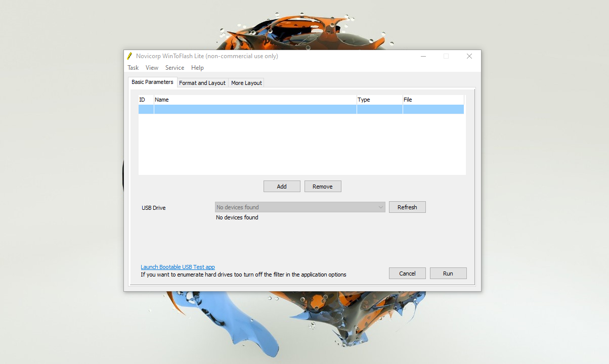Click the File column header
This screenshot has width=609, height=364.
click(x=433, y=100)
